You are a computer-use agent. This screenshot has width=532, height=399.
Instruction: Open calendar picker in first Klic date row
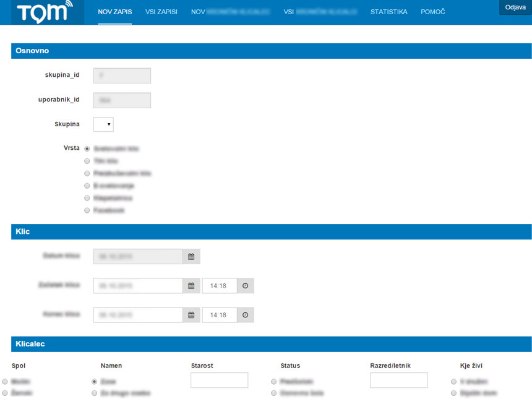tap(191, 256)
